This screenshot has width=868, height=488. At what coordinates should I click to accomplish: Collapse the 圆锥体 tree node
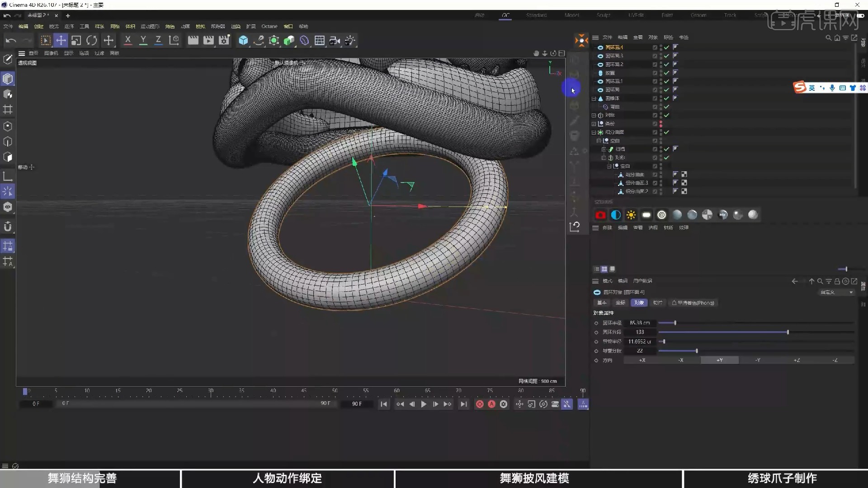pyautogui.click(x=594, y=99)
